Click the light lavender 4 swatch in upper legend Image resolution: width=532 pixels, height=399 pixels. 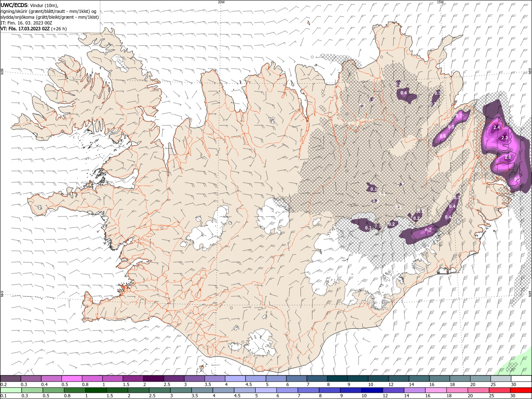[235, 379]
